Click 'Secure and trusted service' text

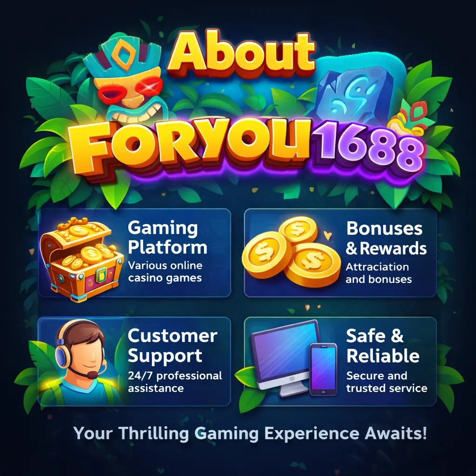[x=387, y=382]
